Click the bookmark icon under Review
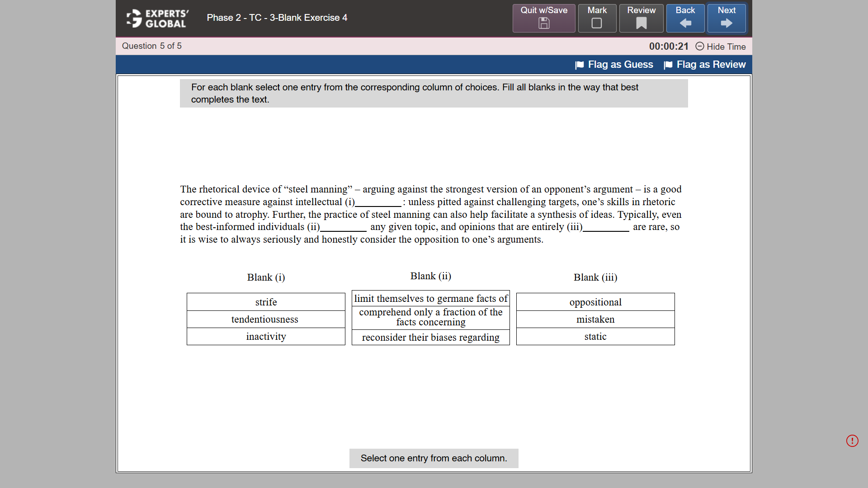Image resolution: width=868 pixels, height=488 pixels. (641, 23)
